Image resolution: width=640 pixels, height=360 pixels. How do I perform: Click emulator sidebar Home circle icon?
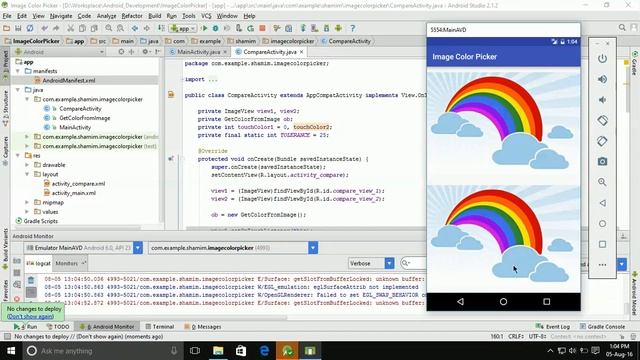[x=602, y=224]
